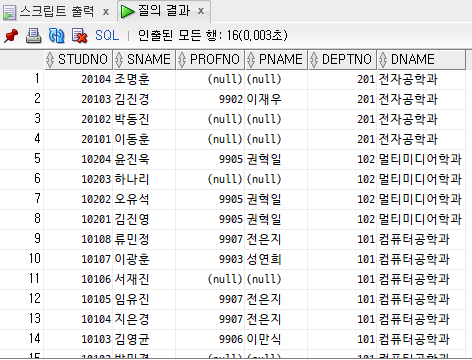Viewport: 472px width, 360px height.
Task: Select PROFNO 9906 cell
Action: point(210,339)
